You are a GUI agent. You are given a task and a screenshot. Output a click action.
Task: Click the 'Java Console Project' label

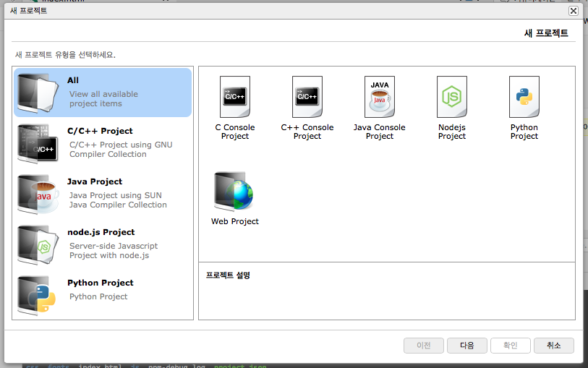(380, 132)
